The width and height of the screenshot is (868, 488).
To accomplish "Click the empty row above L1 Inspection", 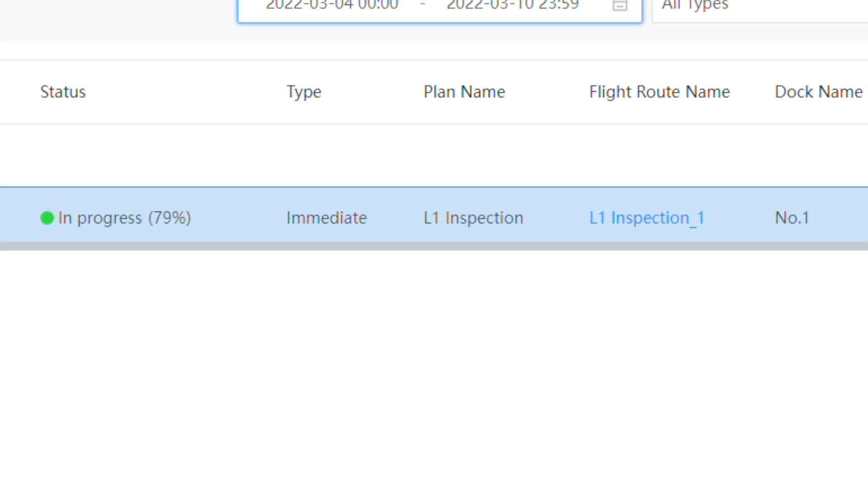I will click(x=434, y=155).
